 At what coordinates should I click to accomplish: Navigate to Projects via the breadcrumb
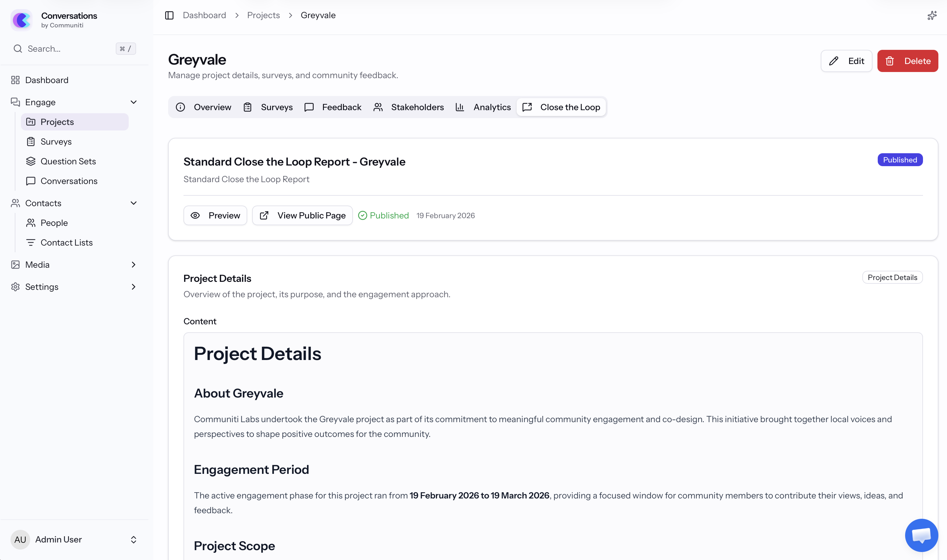pyautogui.click(x=263, y=15)
